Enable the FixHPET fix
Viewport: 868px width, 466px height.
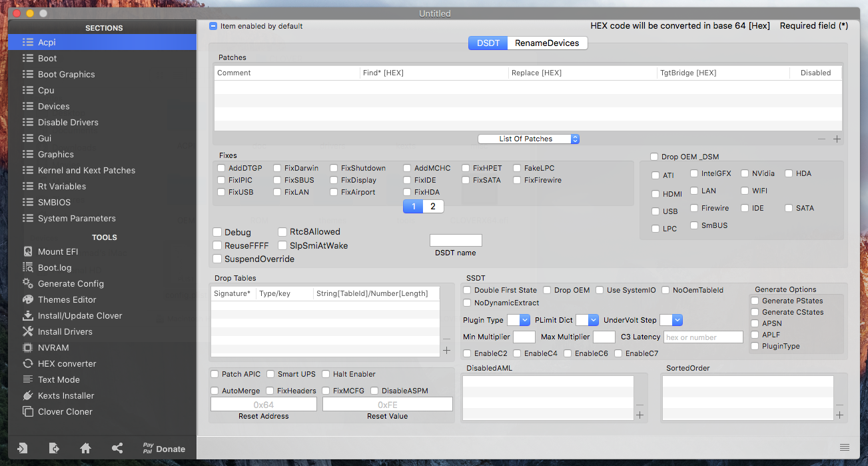coord(466,168)
